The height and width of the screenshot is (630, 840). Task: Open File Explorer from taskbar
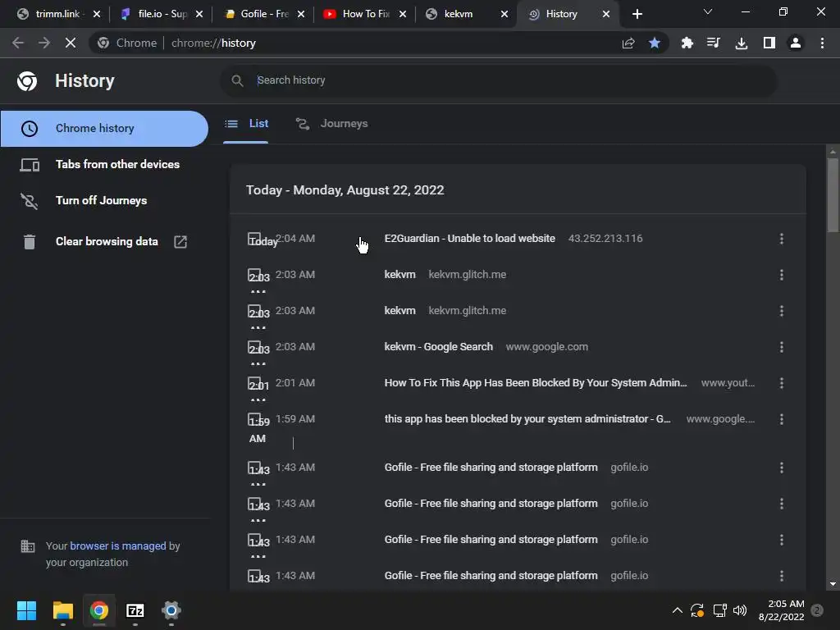62,610
